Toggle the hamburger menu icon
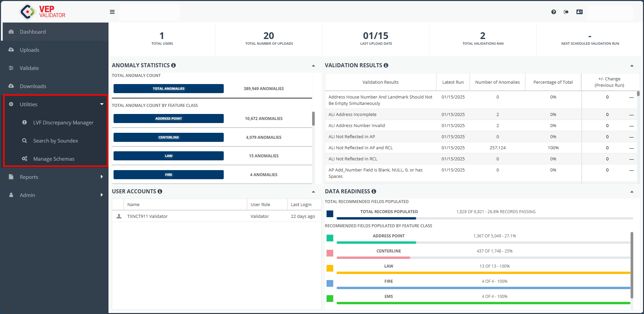 click(x=112, y=12)
